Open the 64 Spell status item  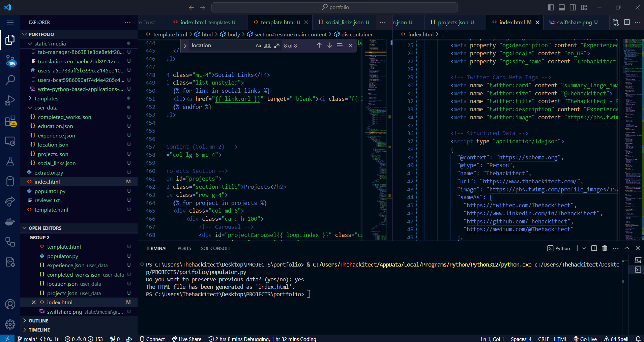coord(616,339)
